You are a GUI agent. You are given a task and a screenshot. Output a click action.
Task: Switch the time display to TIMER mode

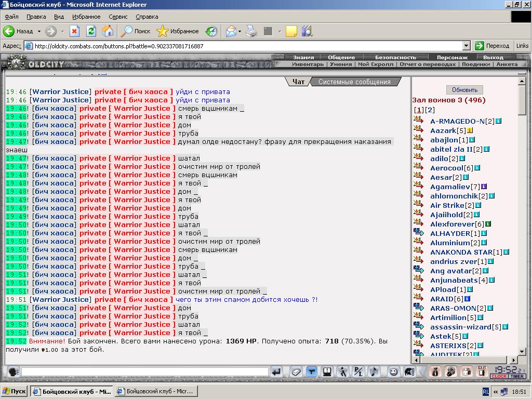[517, 376]
